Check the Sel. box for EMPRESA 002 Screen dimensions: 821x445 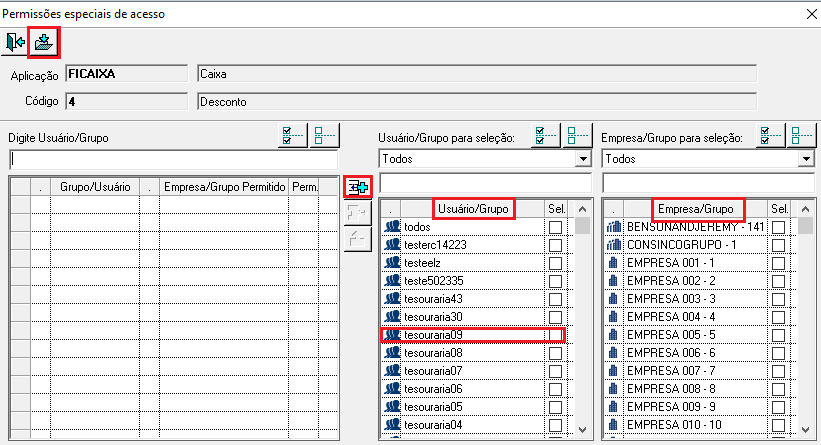click(x=779, y=281)
